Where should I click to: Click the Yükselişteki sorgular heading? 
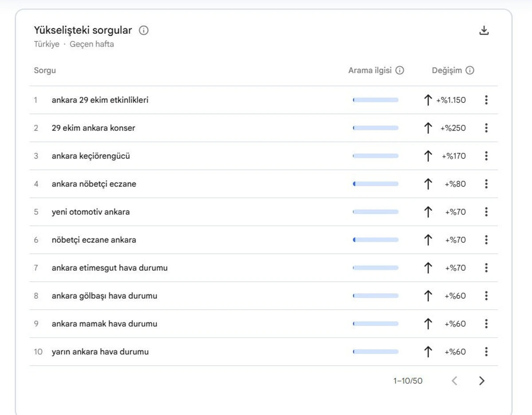point(83,31)
